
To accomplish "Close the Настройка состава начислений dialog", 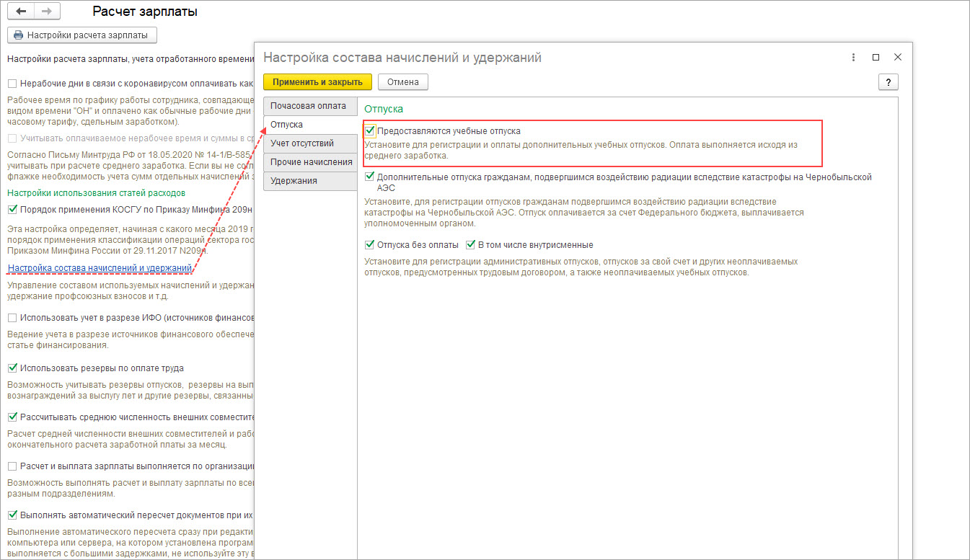I will [898, 57].
